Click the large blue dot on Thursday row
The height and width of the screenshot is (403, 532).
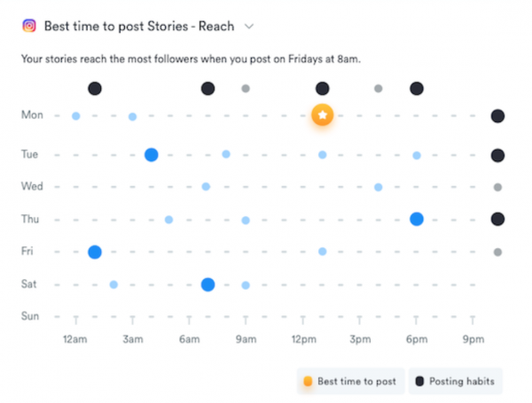[x=416, y=219]
